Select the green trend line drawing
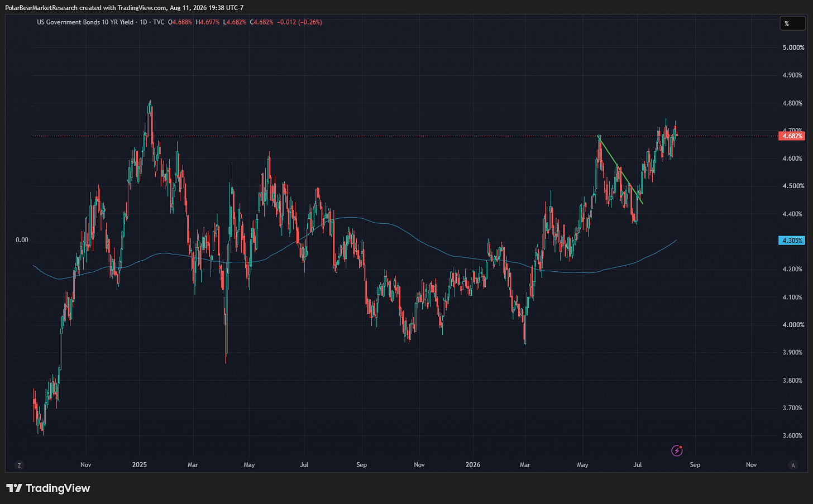Image resolution: width=813 pixels, height=504 pixels. (x=620, y=170)
